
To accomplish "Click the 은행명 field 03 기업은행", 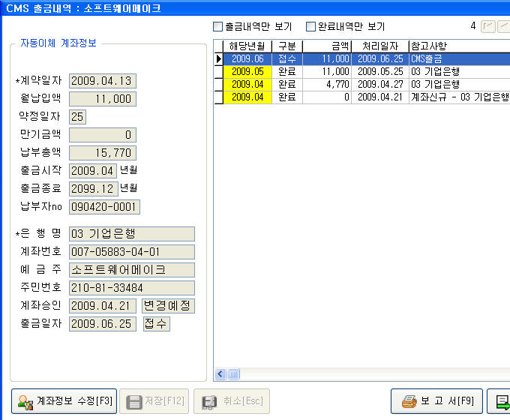I will 132,234.
